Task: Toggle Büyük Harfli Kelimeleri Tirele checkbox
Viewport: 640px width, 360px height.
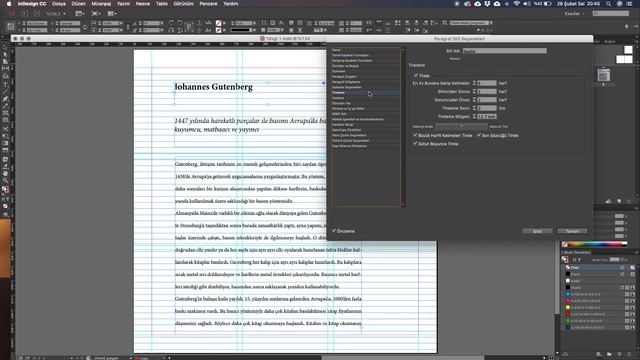Action: click(x=416, y=135)
